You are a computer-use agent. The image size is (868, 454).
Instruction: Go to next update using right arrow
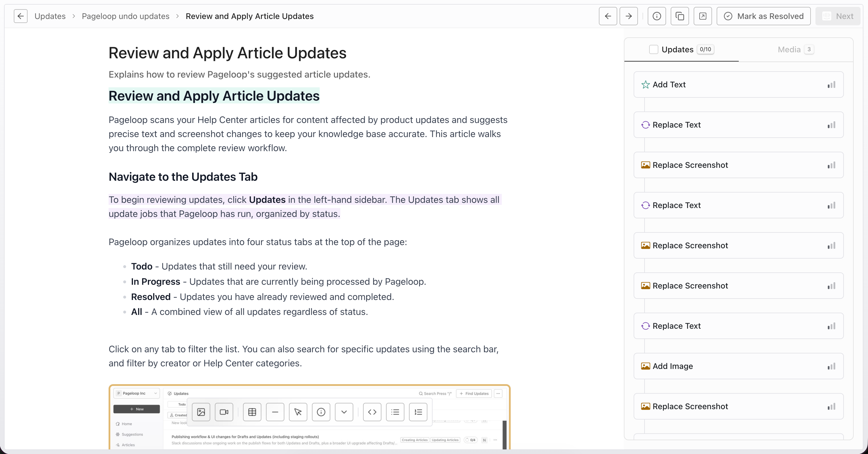[628, 16]
